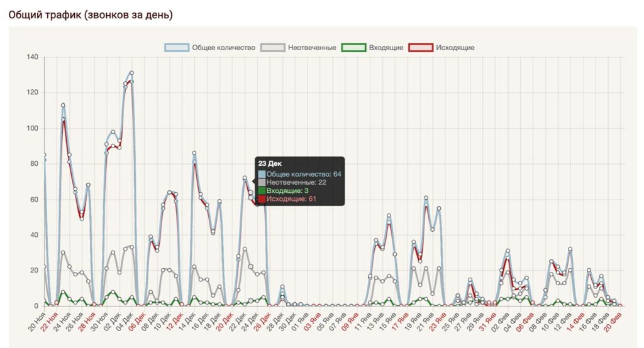The height and width of the screenshot is (348, 644).
Task: Toggle the Общее количество series label
Action: (223, 48)
